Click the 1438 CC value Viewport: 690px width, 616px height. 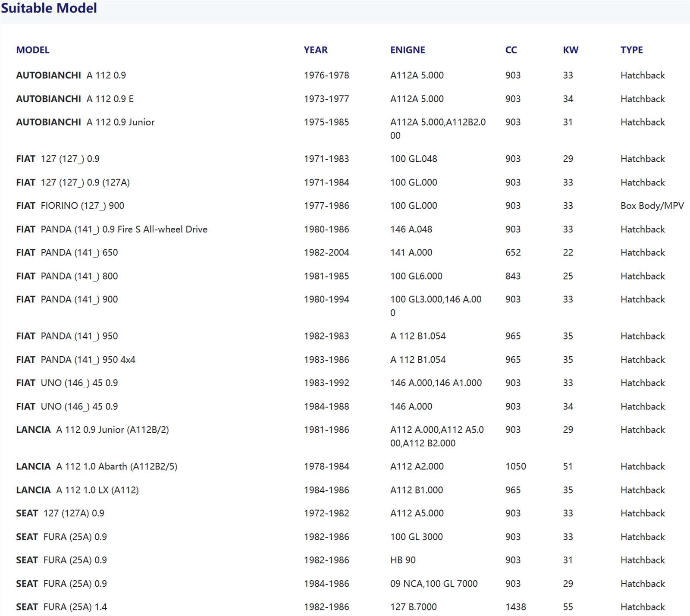pos(516,607)
